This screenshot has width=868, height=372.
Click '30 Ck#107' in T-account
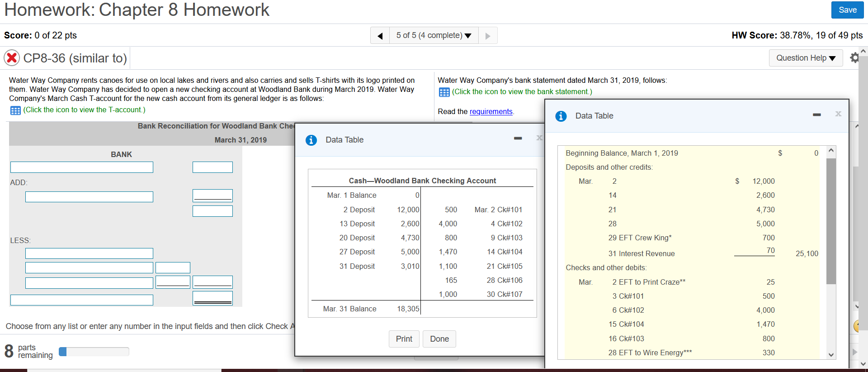[x=505, y=295]
